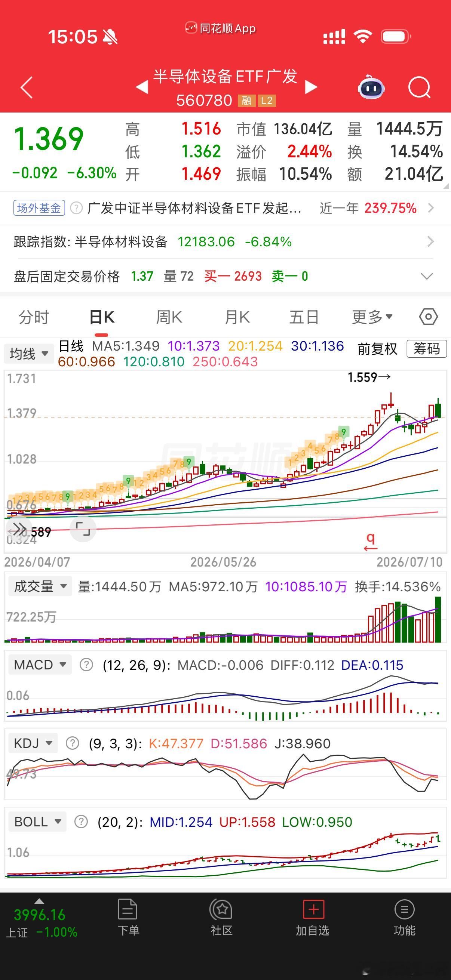Open the robot AI assistant
The image size is (451, 980).
(x=371, y=87)
